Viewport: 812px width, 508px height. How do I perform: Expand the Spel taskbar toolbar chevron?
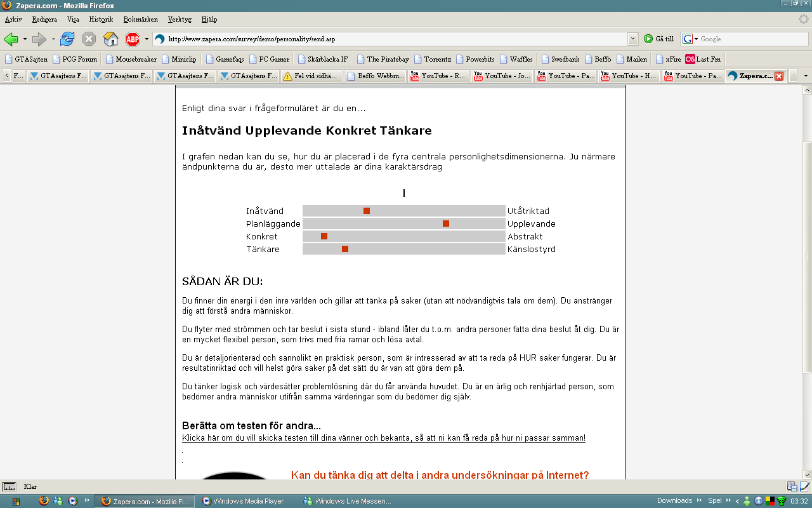pyautogui.click(x=730, y=500)
